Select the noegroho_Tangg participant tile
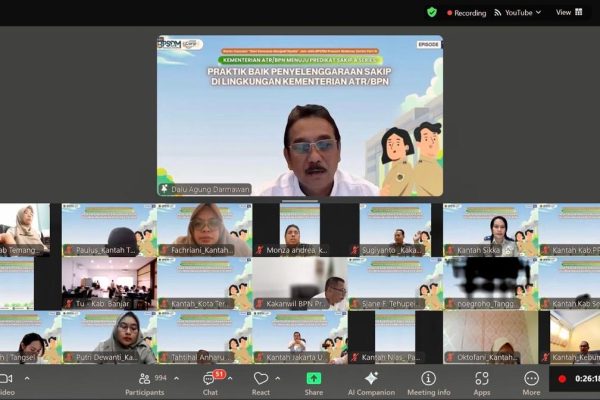The image size is (600, 400). 491,283
